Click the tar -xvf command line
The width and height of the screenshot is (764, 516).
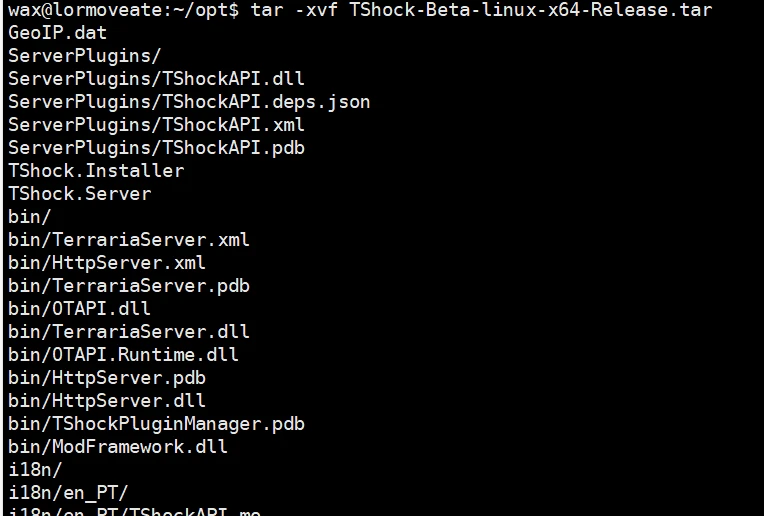pos(360,10)
